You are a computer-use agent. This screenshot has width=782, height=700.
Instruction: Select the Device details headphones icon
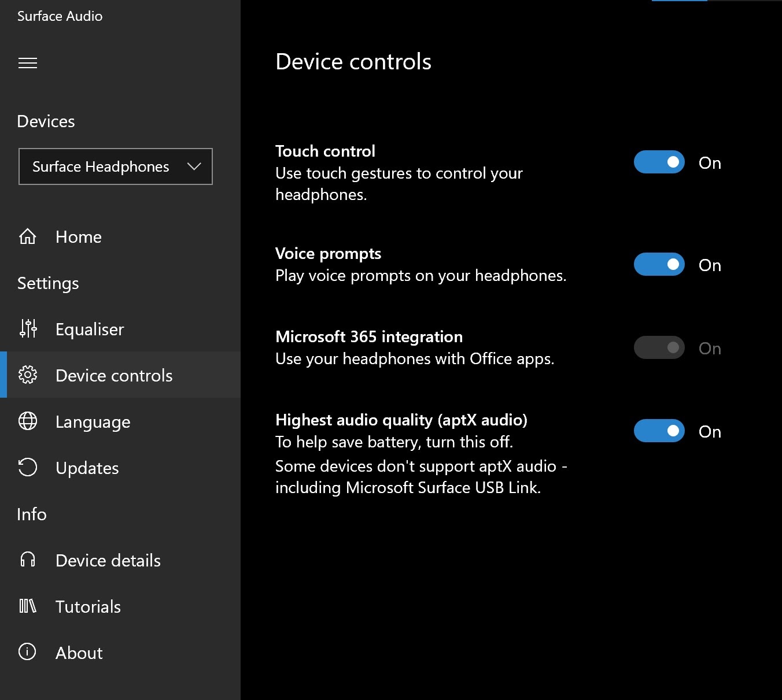pyautogui.click(x=27, y=560)
